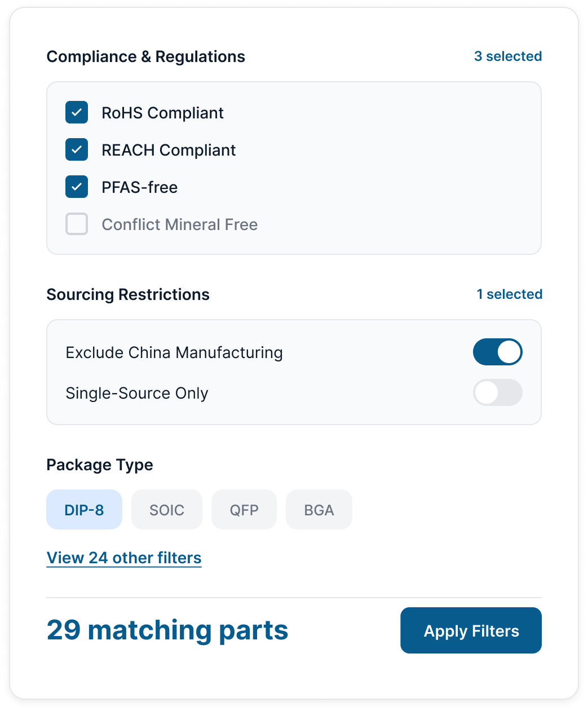Screen dimensions: 588x711
Task: Disable the Exclude China Manufacturing toggle
Action: (x=497, y=352)
